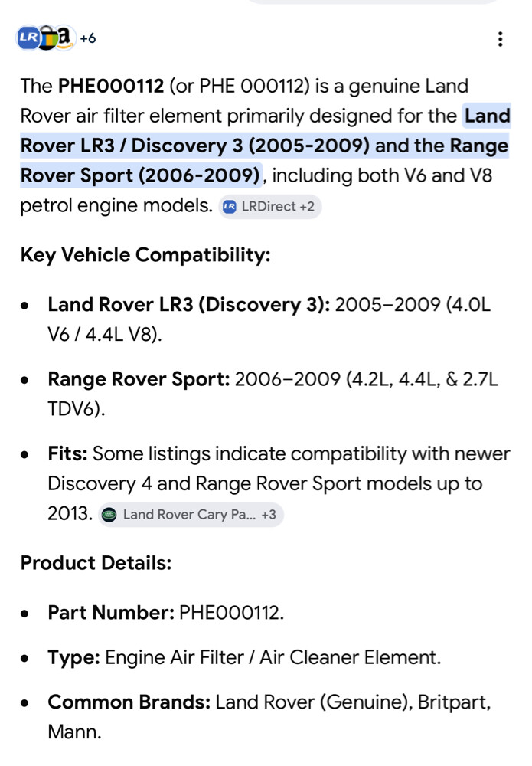This screenshot has width=532, height=766.
Task: Expand the +2 sources count beside LRDirect
Action: coord(307,207)
